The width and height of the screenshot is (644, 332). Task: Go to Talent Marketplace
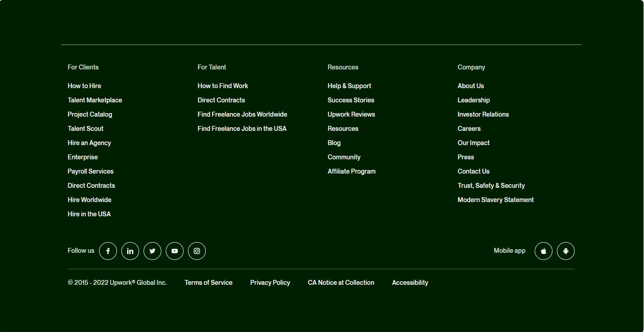(95, 100)
